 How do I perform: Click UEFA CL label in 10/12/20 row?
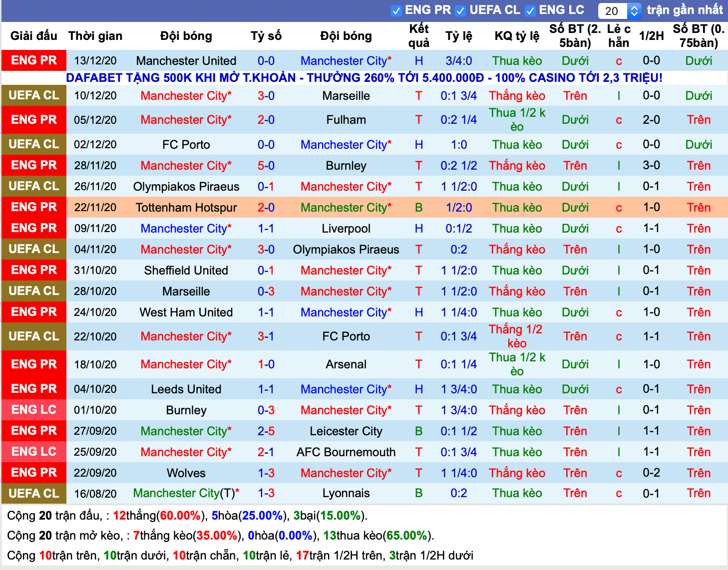click(34, 95)
